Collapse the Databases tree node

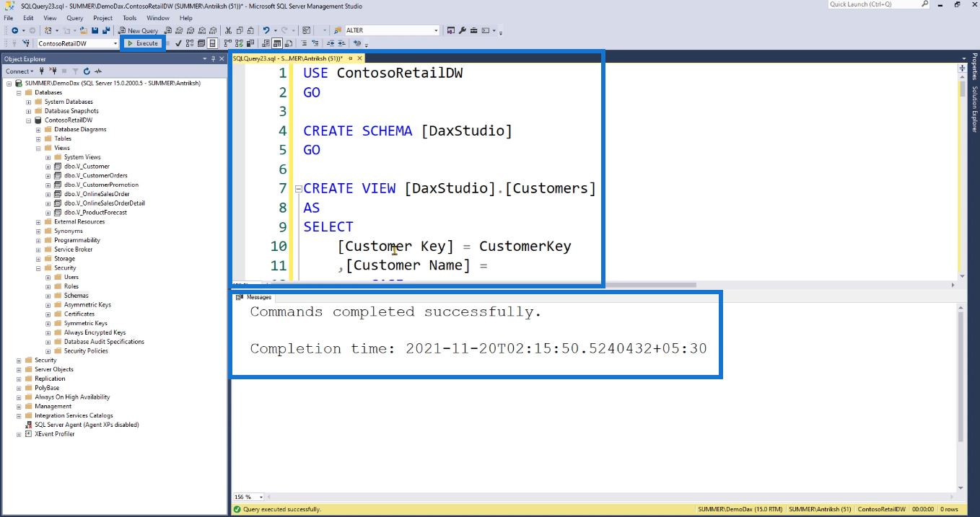(x=19, y=92)
